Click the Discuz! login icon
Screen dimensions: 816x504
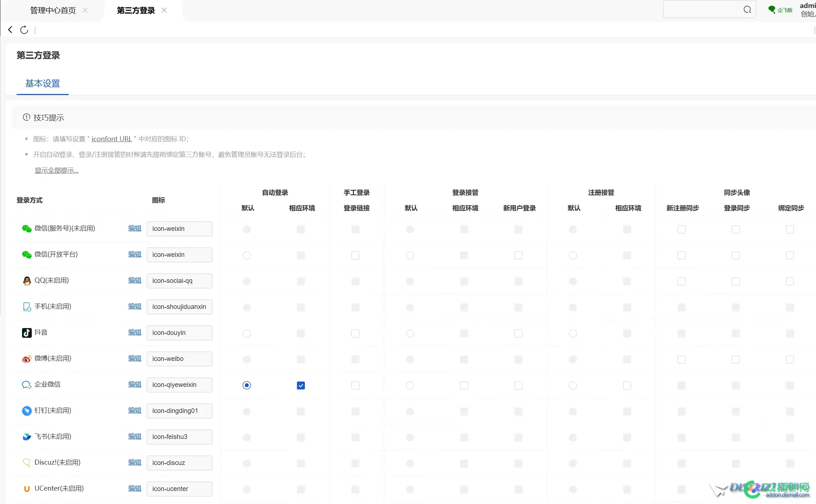click(x=26, y=462)
